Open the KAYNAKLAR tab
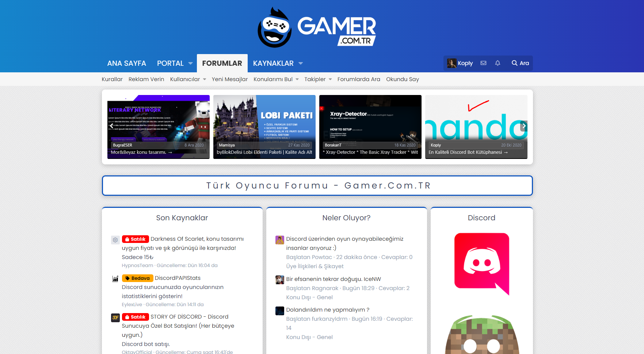 point(273,63)
